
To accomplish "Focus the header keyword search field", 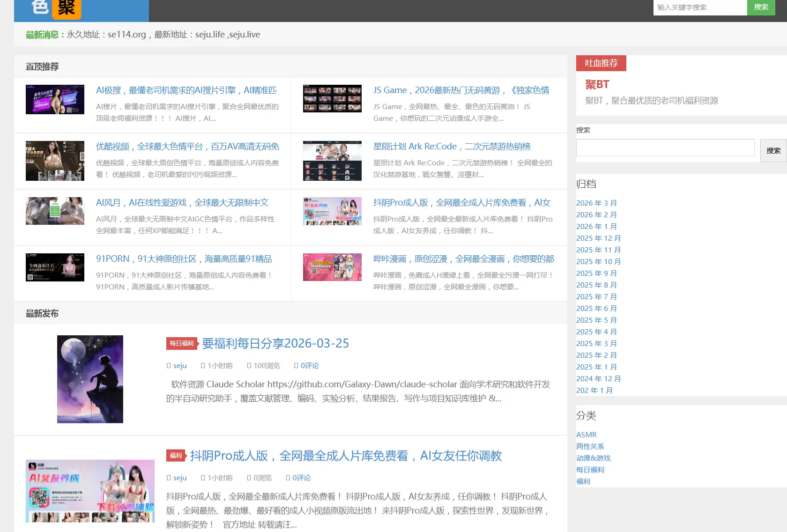I will click(x=699, y=7).
